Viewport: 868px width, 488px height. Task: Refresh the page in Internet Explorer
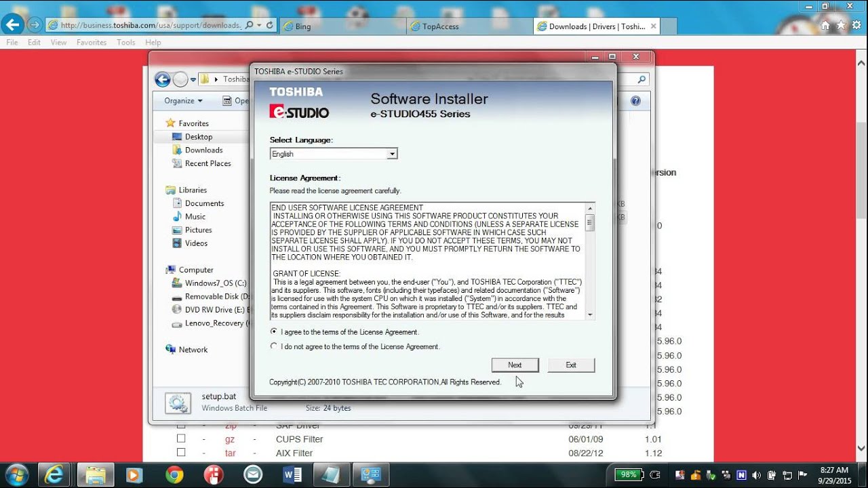pyautogui.click(x=270, y=26)
